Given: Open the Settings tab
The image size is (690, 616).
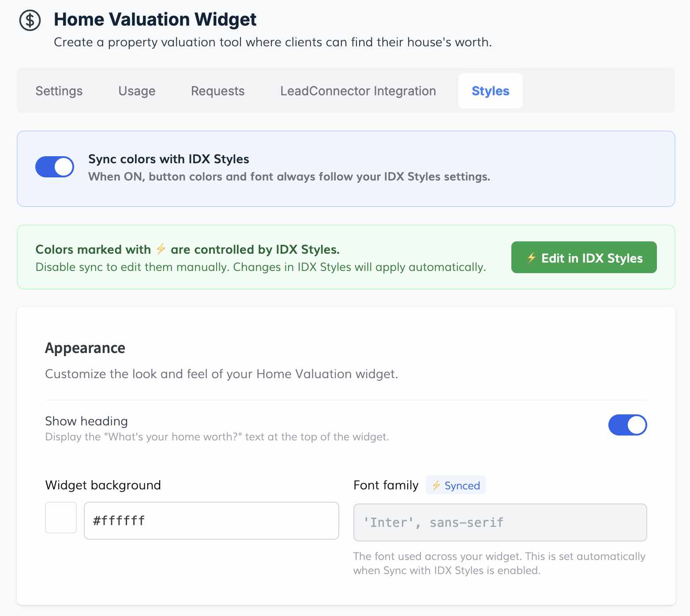Looking at the screenshot, I should pyautogui.click(x=59, y=91).
